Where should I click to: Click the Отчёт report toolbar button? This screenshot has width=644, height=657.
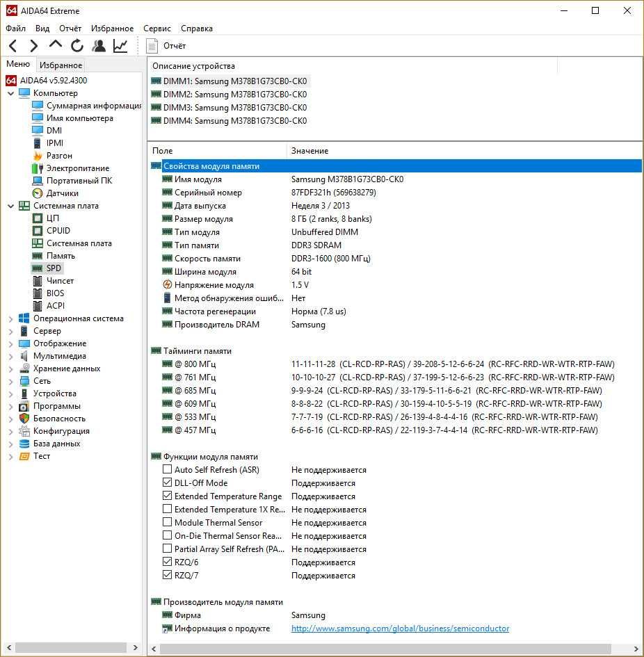click(166, 46)
